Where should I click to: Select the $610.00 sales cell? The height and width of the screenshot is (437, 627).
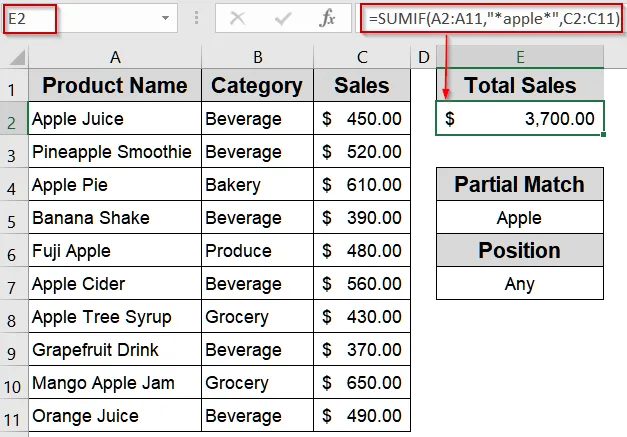(362, 184)
